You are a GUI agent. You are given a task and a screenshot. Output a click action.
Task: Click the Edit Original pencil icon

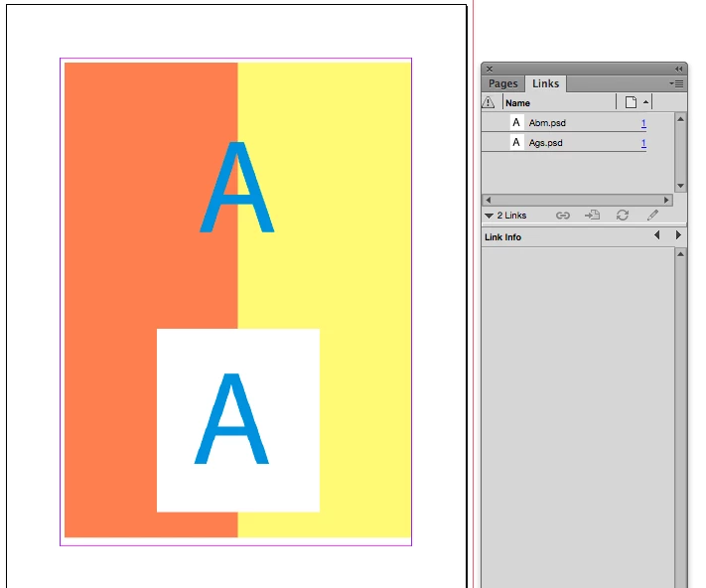(652, 216)
